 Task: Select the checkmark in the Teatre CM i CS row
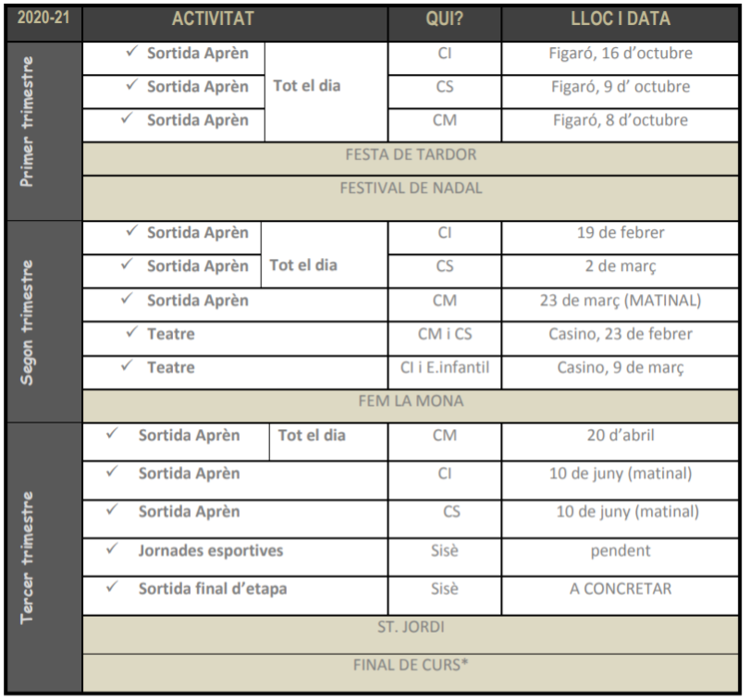coord(131,332)
